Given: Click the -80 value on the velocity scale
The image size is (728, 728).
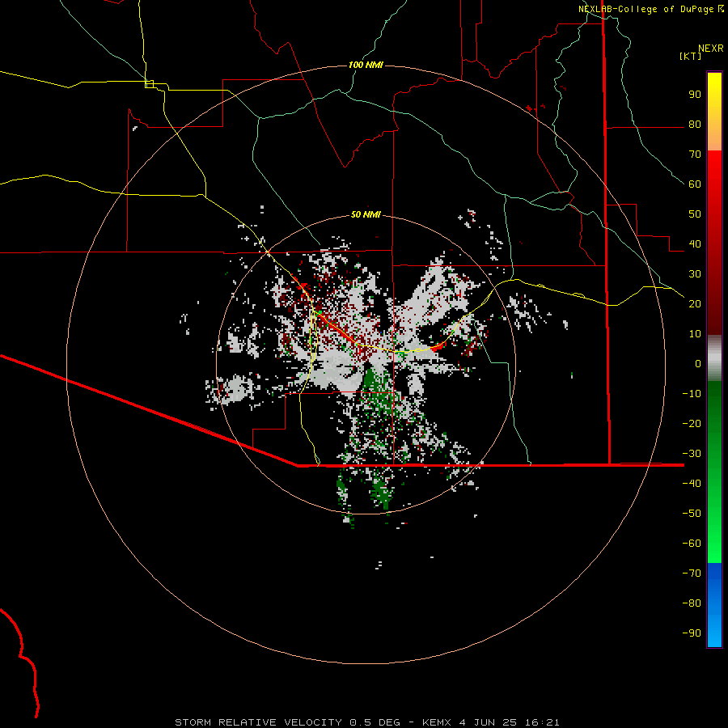Looking at the screenshot, I should click(x=692, y=603).
